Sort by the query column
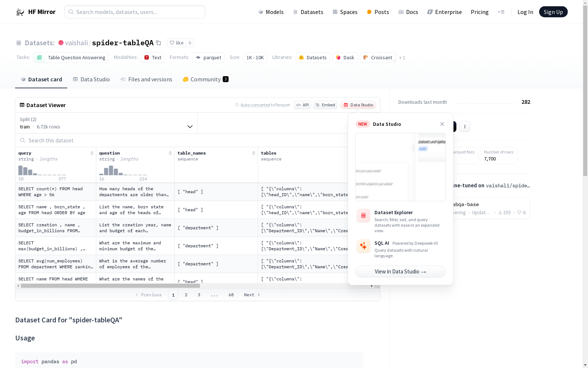588x368 pixels. pyautogui.click(x=92, y=153)
